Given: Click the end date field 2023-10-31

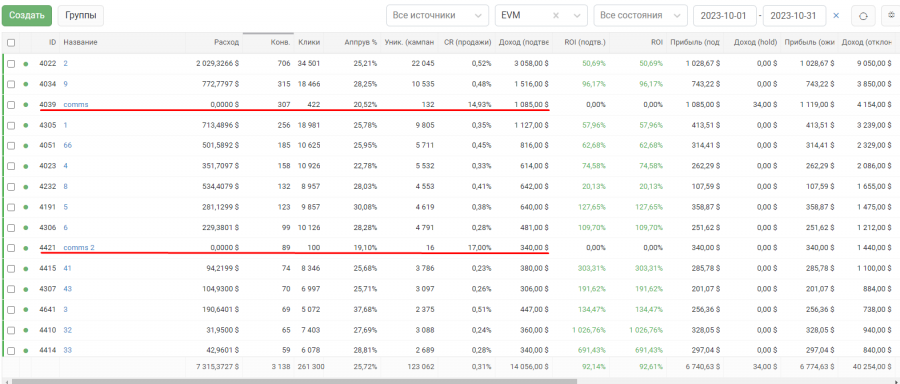Looking at the screenshot, I should pos(795,15).
